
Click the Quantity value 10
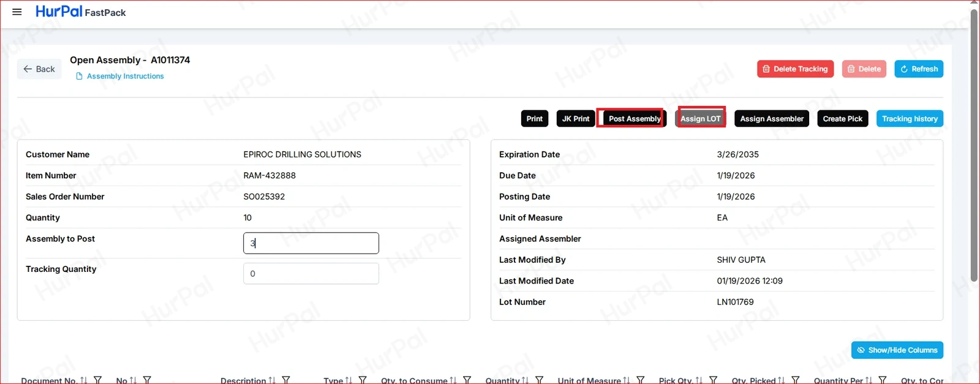tap(247, 217)
